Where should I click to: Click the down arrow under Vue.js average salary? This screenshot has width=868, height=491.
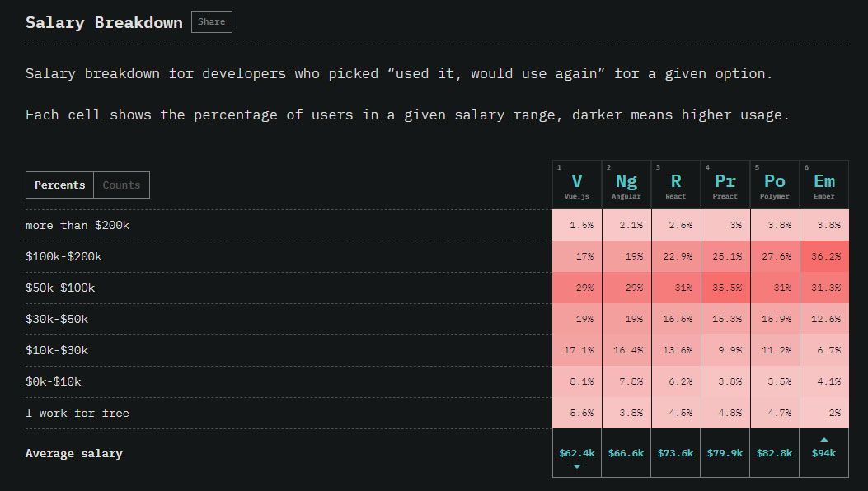click(576, 465)
